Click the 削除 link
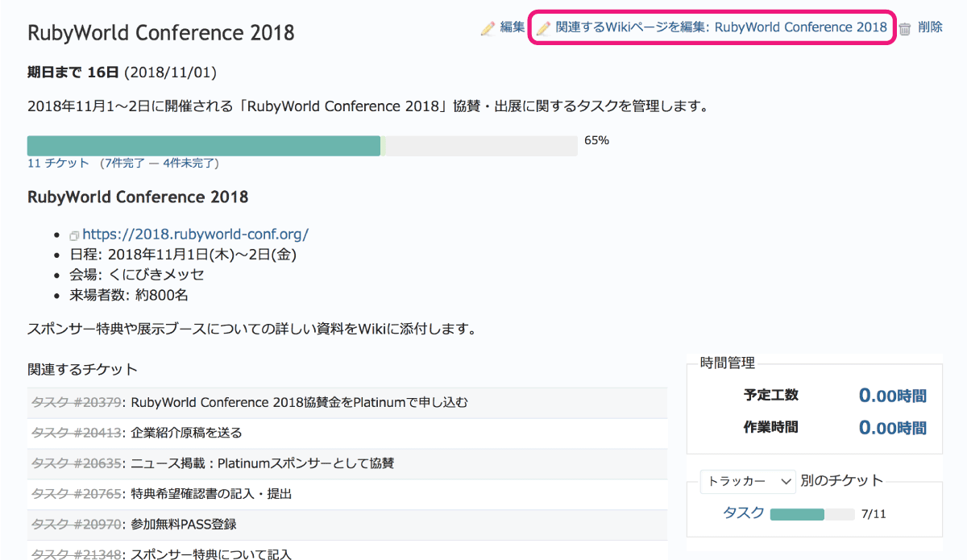 (x=930, y=27)
